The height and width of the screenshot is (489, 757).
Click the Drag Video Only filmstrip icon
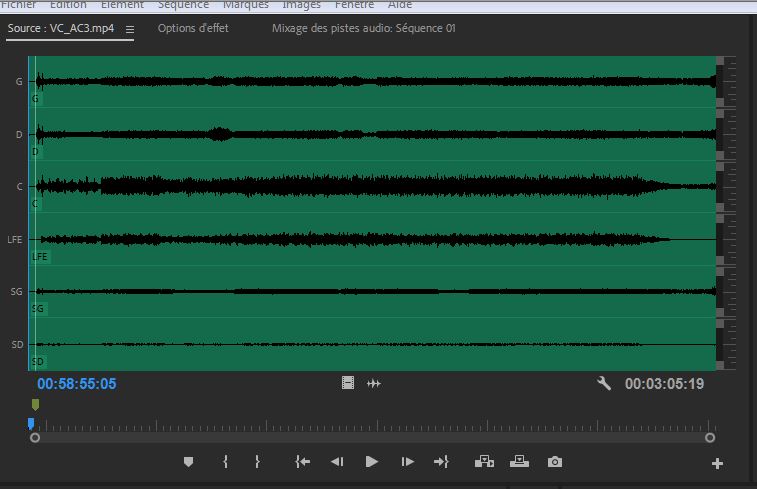[x=348, y=383]
